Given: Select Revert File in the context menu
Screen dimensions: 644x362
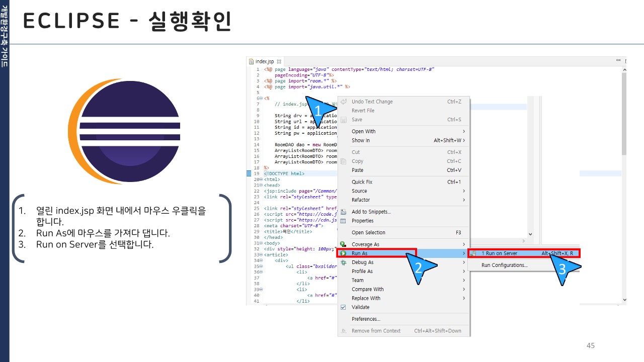Looking at the screenshot, I should point(403,111).
